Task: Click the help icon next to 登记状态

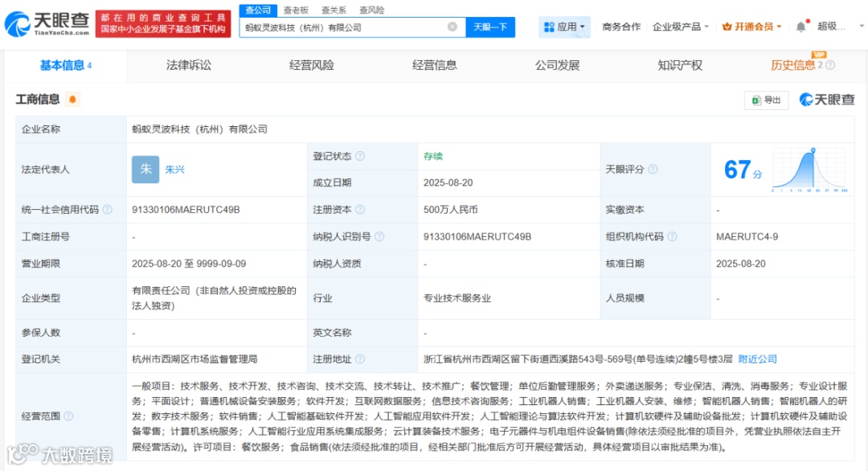Action: point(360,156)
